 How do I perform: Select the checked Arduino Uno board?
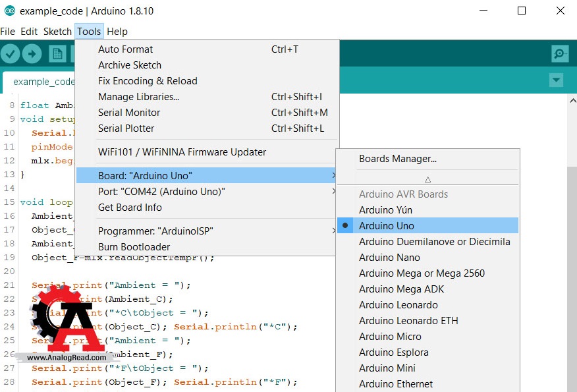coord(427,225)
